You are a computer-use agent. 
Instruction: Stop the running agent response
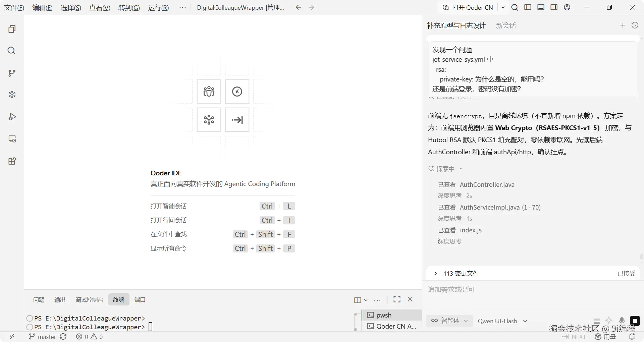pos(635,321)
